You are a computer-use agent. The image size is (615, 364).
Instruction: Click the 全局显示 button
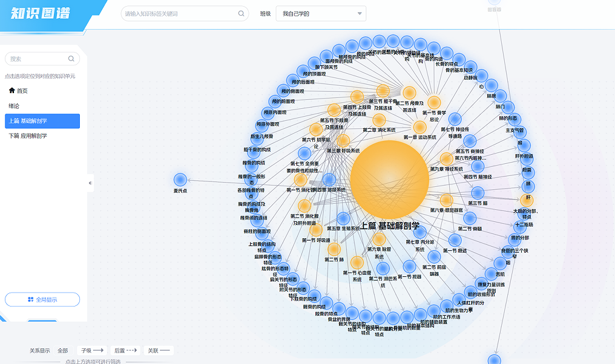42,299
